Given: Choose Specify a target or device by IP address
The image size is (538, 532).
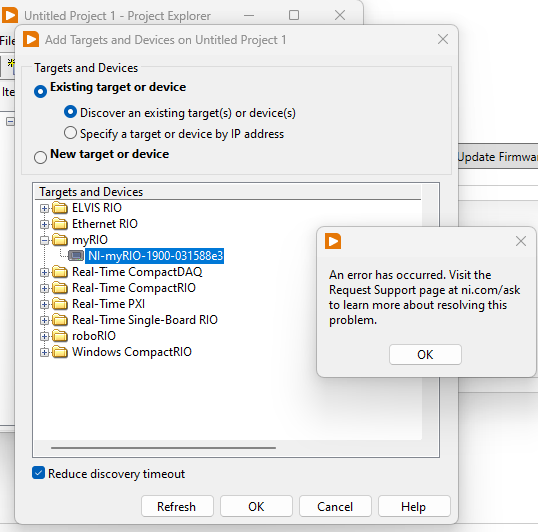Looking at the screenshot, I should coord(70,133).
